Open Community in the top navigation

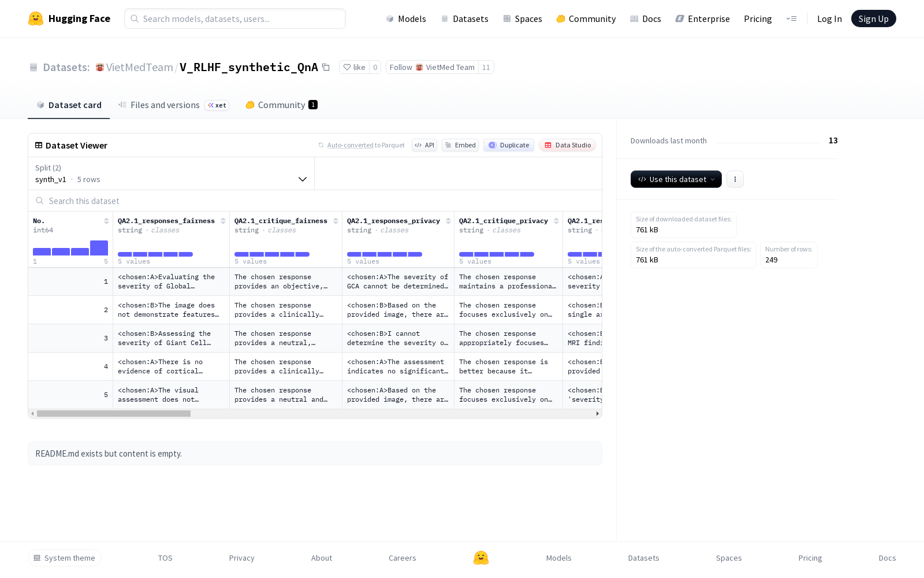(586, 18)
